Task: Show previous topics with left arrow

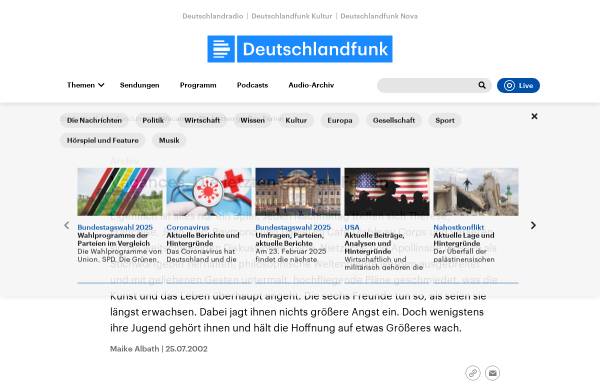Action: 67,225
